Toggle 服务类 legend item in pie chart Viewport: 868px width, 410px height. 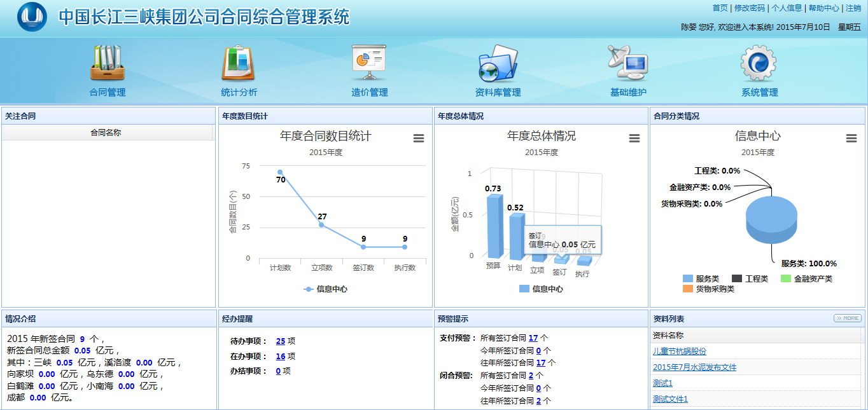click(x=701, y=279)
